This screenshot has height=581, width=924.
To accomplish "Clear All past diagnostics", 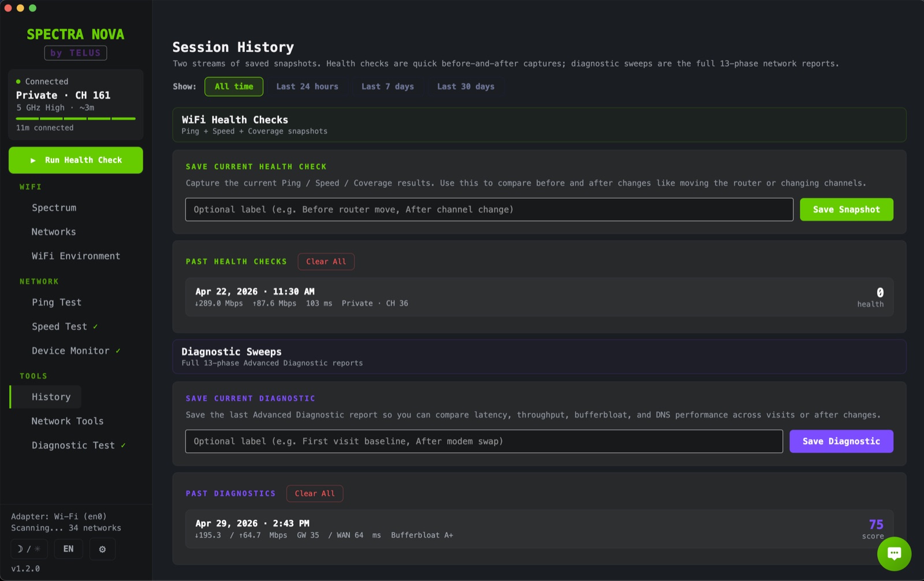I will (315, 494).
